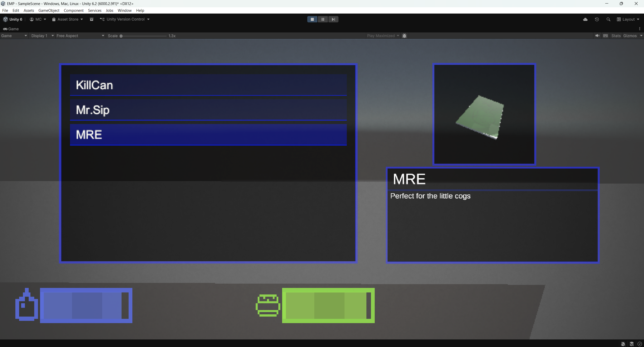644x347 pixels.
Task: Open Unity Cloud icon
Action: click(585, 19)
